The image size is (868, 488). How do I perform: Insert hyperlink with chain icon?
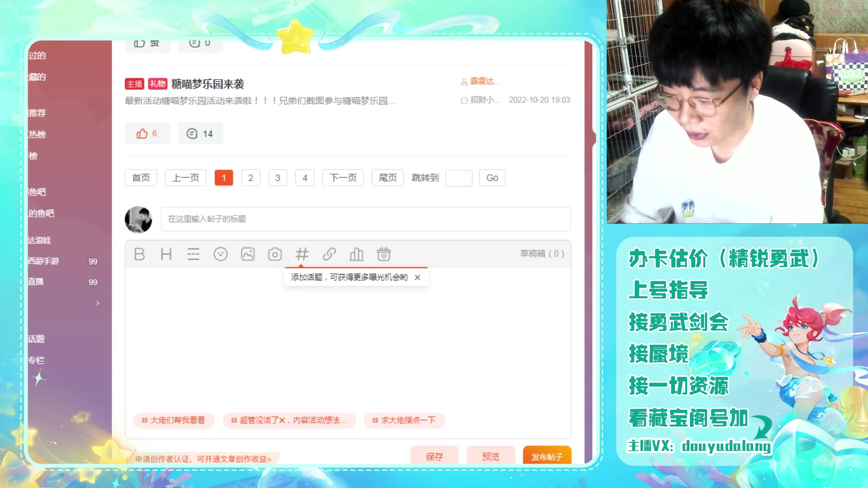329,254
